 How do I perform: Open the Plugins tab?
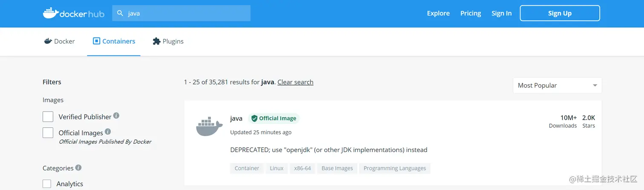coord(168,41)
